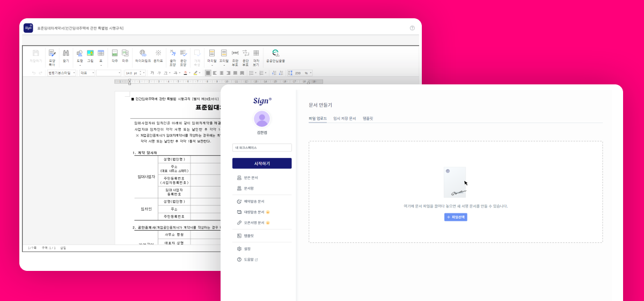Click the user profile avatar

click(262, 119)
